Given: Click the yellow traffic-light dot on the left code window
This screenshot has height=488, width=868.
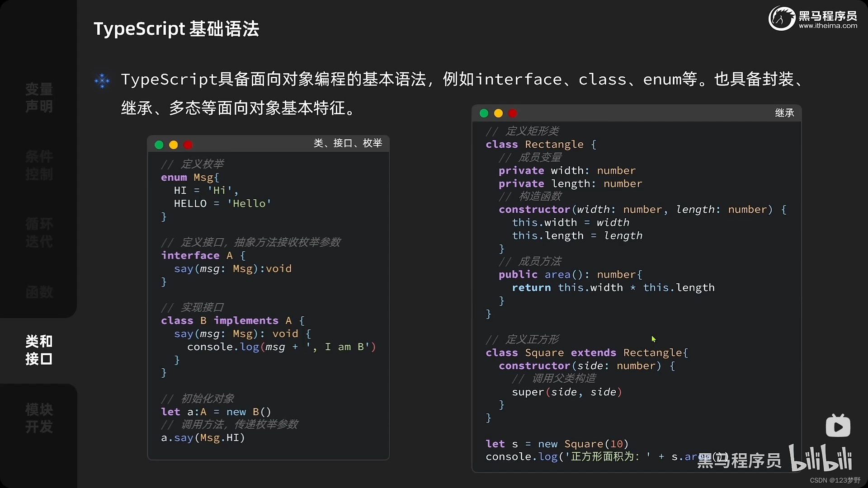Looking at the screenshot, I should (x=174, y=145).
